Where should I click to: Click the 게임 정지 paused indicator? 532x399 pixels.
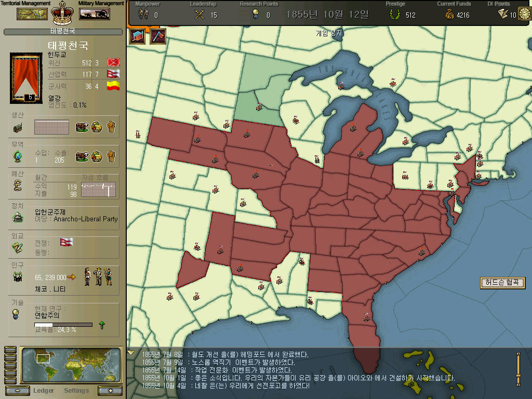pyautogui.click(x=329, y=33)
